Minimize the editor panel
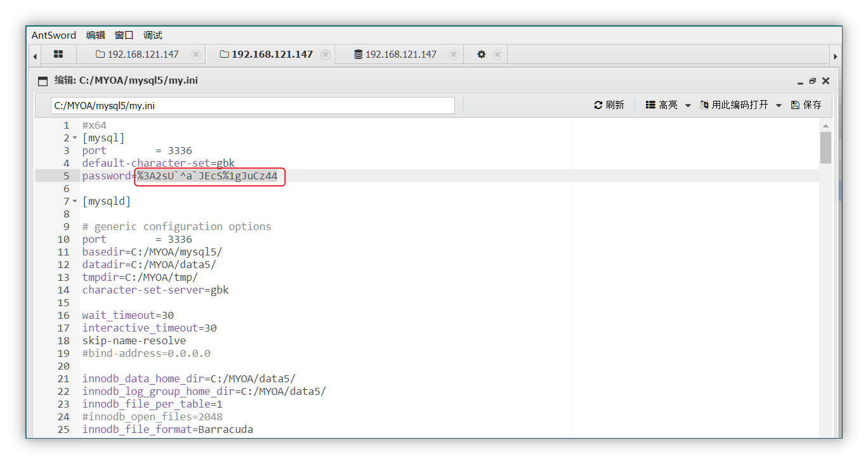The height and width of the screenshot is (464, 868). pos(801,81)
